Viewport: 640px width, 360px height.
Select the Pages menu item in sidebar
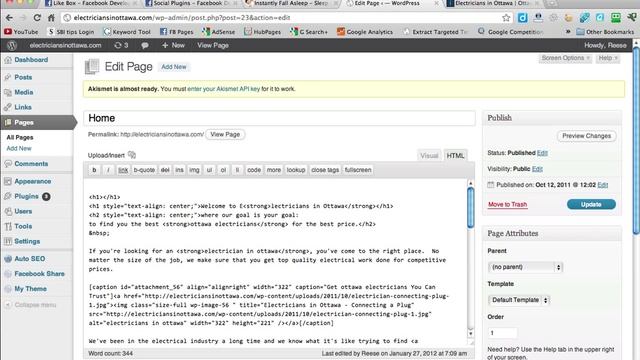click(38, 122)
